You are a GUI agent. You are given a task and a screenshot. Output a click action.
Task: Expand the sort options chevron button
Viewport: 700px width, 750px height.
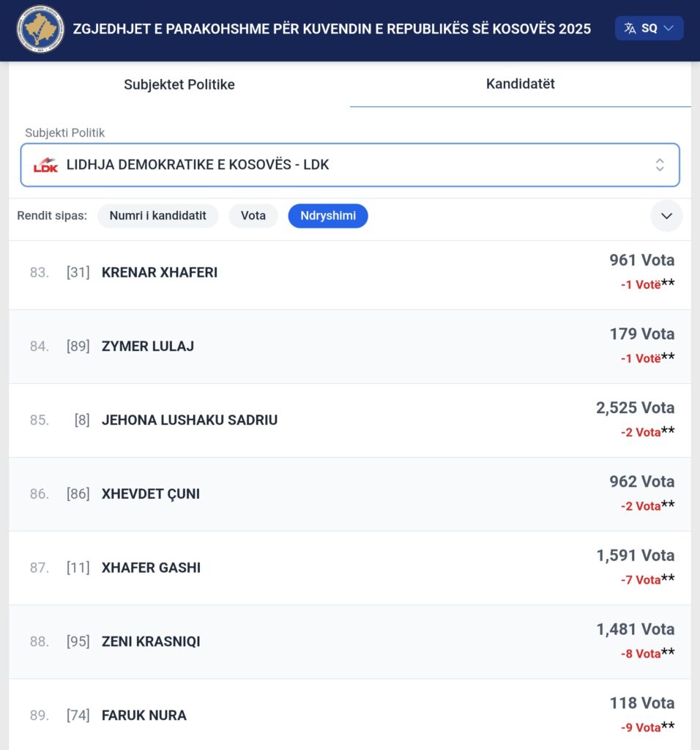pyautogui.click(x=666, y=216)
